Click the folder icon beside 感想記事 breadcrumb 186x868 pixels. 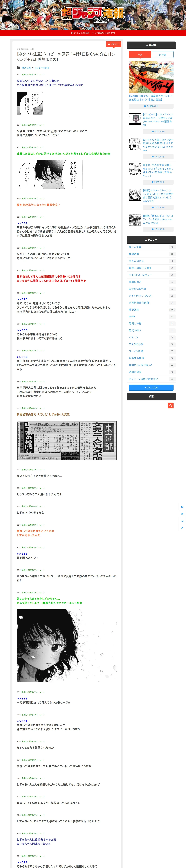pyautogui.click(x=19, y=68)
